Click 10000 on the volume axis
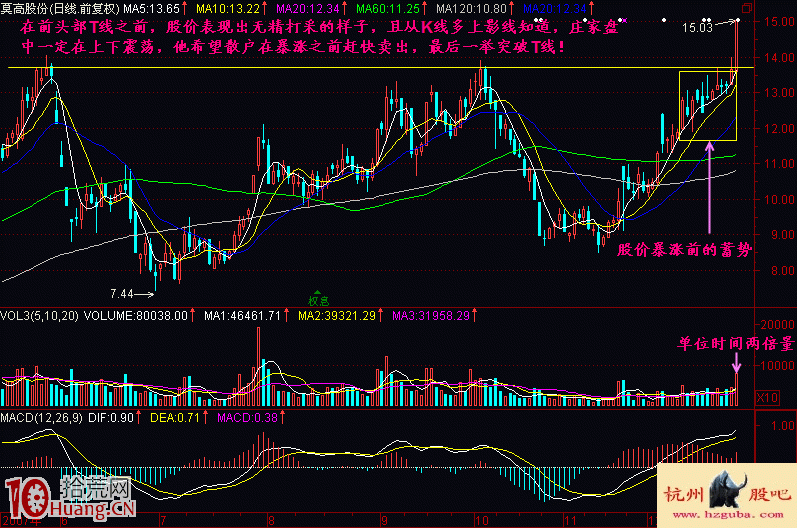 coord(777,365)
